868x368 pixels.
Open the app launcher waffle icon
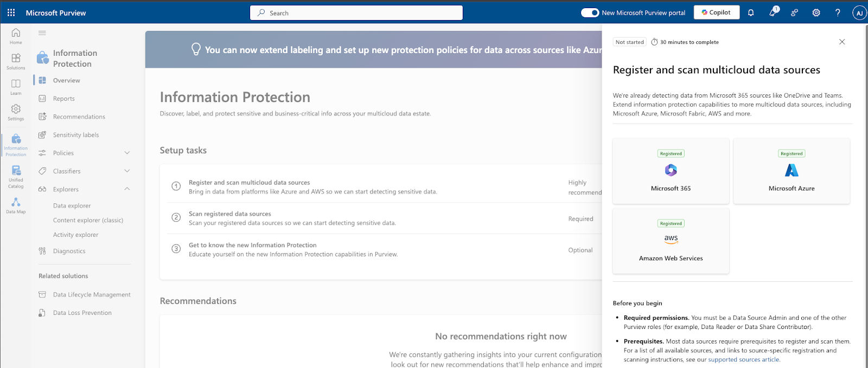(11, 12)
